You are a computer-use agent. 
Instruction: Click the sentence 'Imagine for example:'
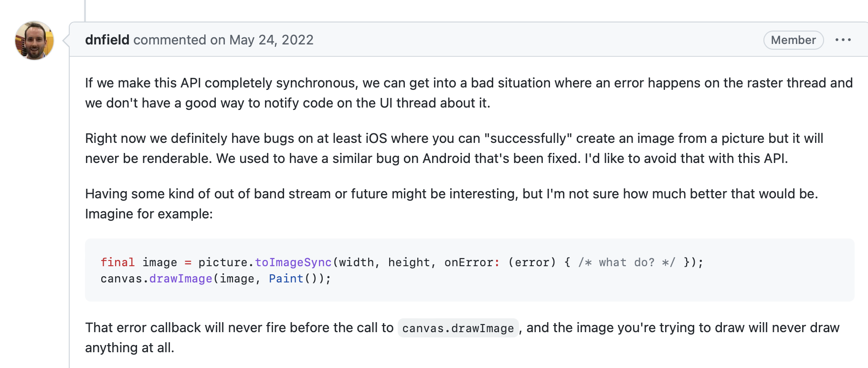coord(149,214)
